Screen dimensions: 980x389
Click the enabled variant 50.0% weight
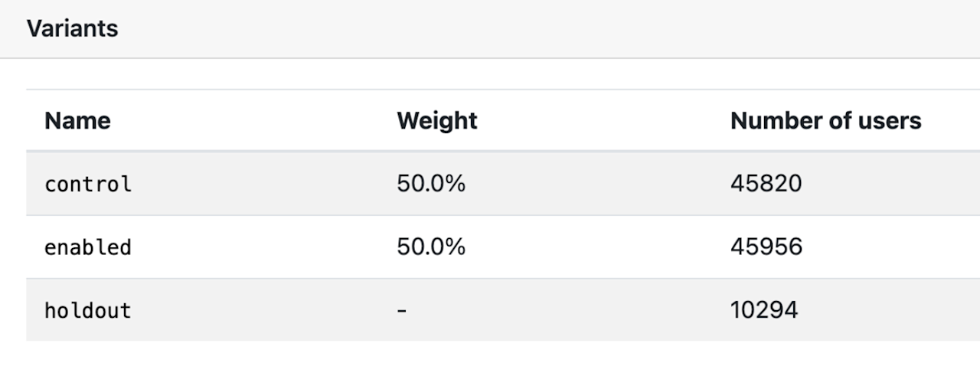point(431,247)
